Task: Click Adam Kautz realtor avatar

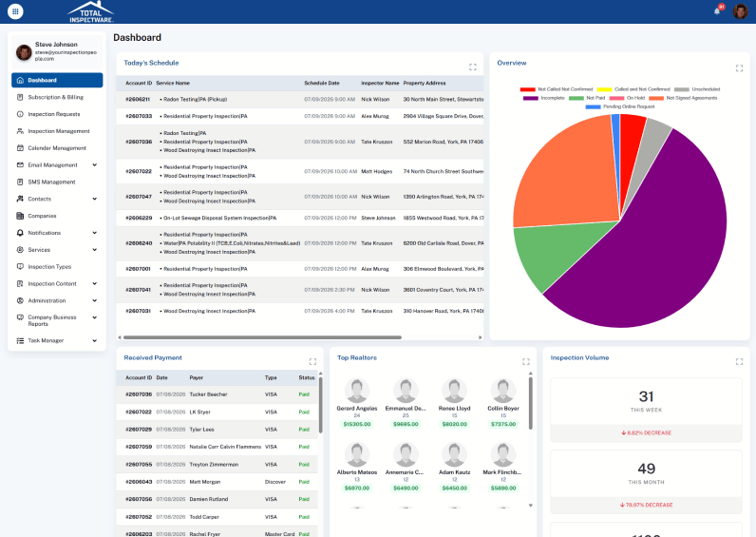Action: coord(454,454)
